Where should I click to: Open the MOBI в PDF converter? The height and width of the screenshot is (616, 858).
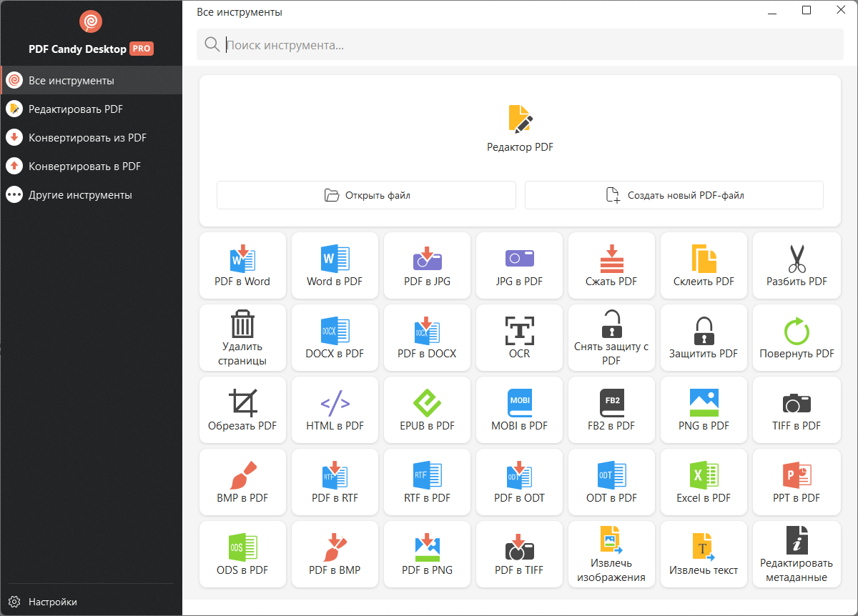[519, 409]
